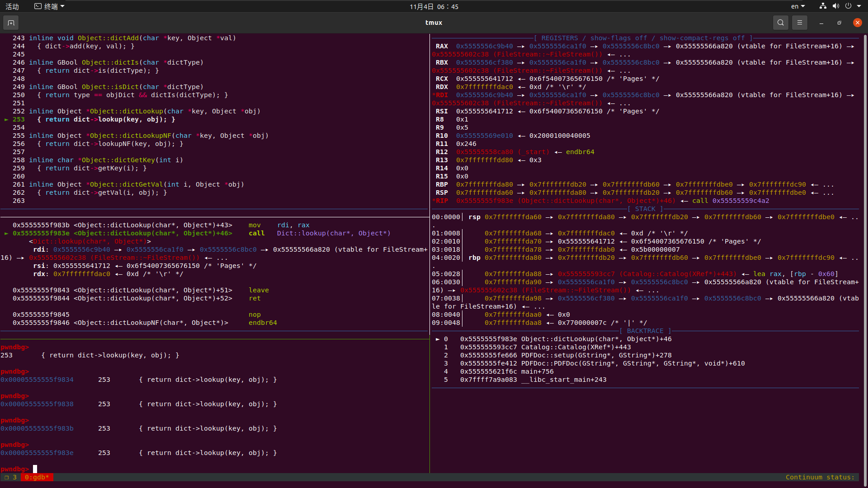Click source line 261 Object::dictGetVal

137,184
